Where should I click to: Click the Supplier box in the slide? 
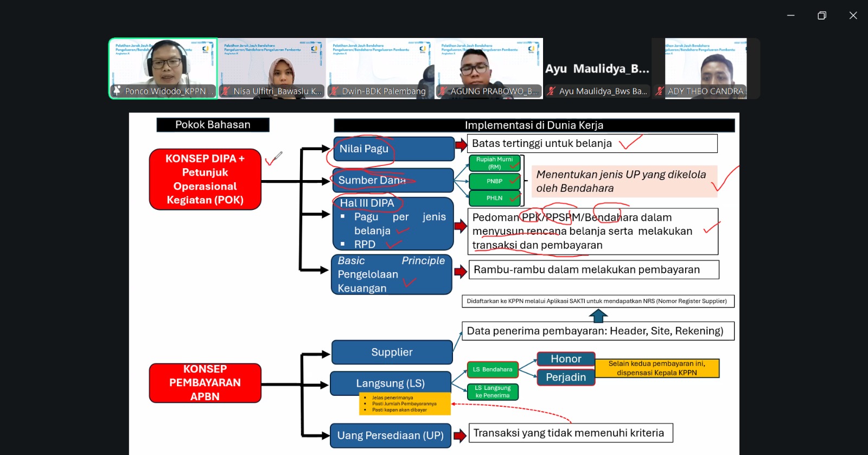(392, 352)
